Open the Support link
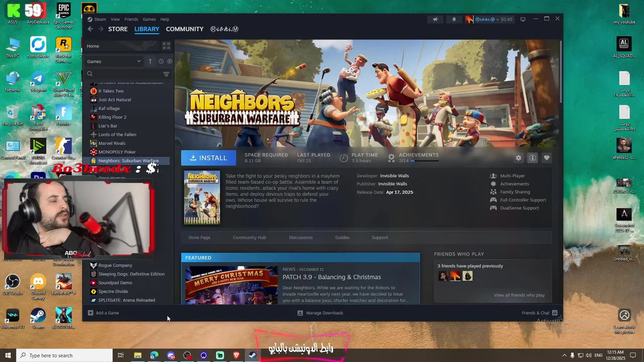The height and width of the screenshot is (362, 644). (x=380, y=237)
